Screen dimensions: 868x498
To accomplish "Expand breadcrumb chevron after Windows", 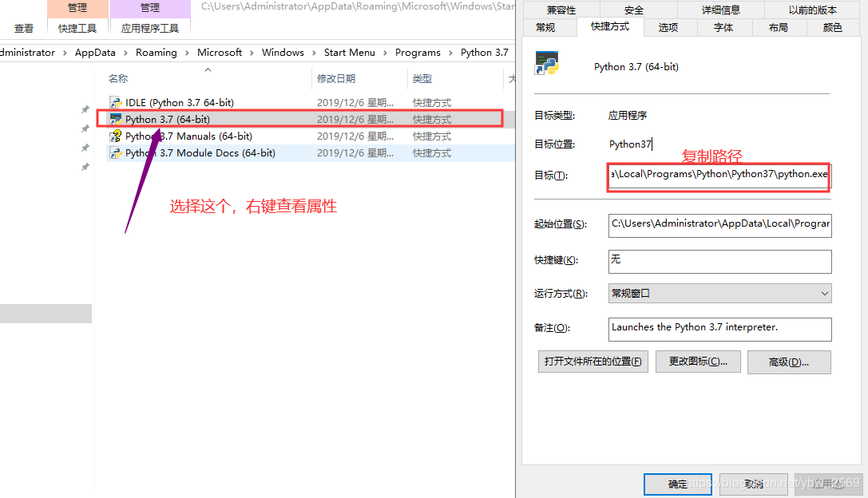I will pyautogui.click(x=314, y=53).
